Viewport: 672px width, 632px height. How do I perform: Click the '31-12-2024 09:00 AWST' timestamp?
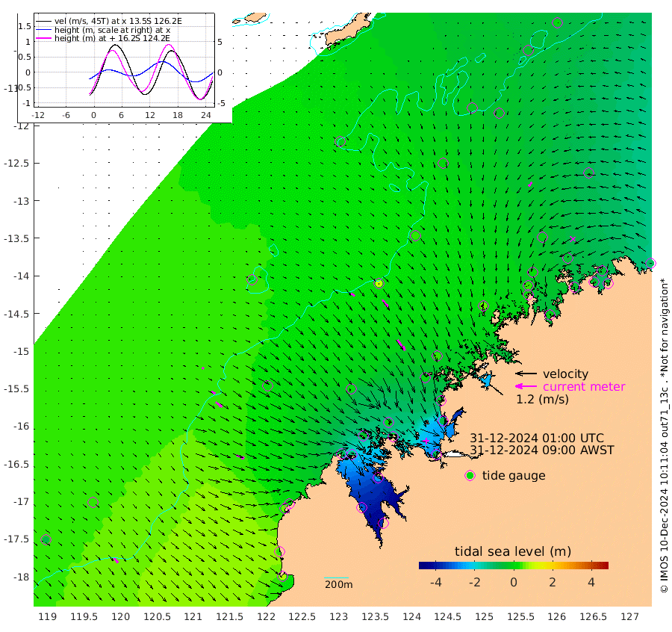542,450
